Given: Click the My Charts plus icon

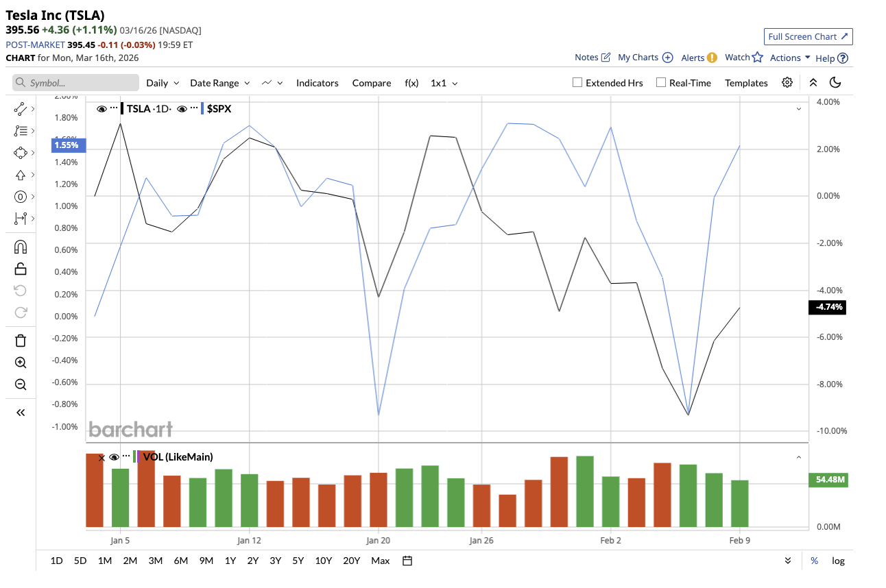Looking at the screenshot, I should coord(667,58).
